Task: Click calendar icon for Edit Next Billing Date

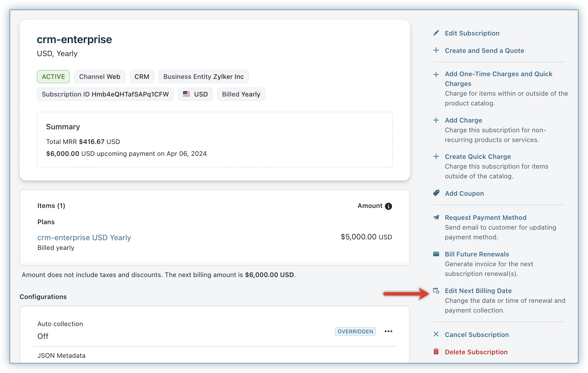Action: click(436, 291)
